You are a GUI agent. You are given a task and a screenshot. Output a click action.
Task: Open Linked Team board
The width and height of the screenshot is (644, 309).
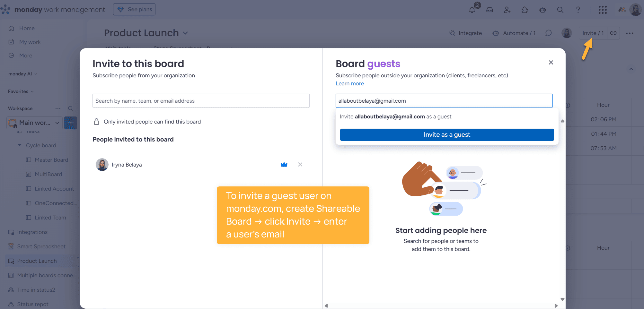pyautogui.click(x=50, y=218)
